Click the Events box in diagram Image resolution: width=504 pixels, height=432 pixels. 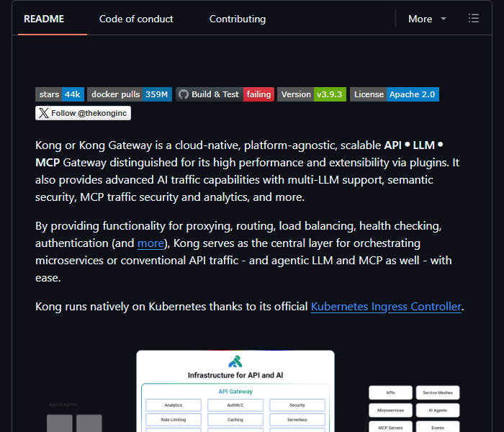pyautogui.click(x=438, y=427)
